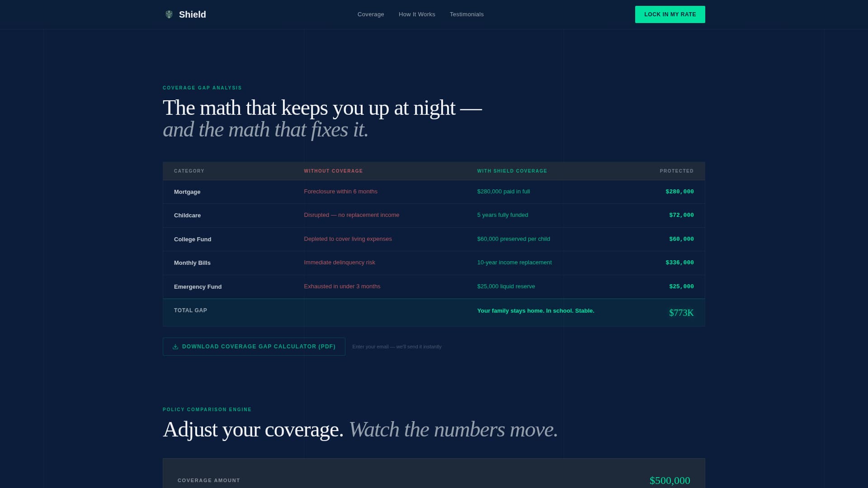Download Coverage Gap Calculator PDF
Viewport: 868px width, 488px height.
[259, 347]
